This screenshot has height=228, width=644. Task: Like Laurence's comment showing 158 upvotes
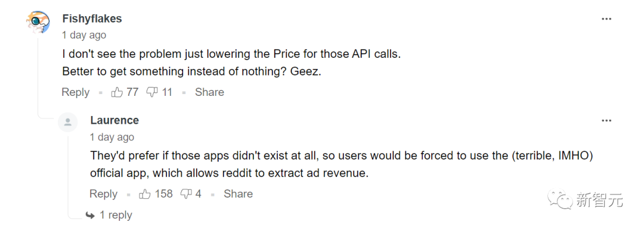[145, 194]
